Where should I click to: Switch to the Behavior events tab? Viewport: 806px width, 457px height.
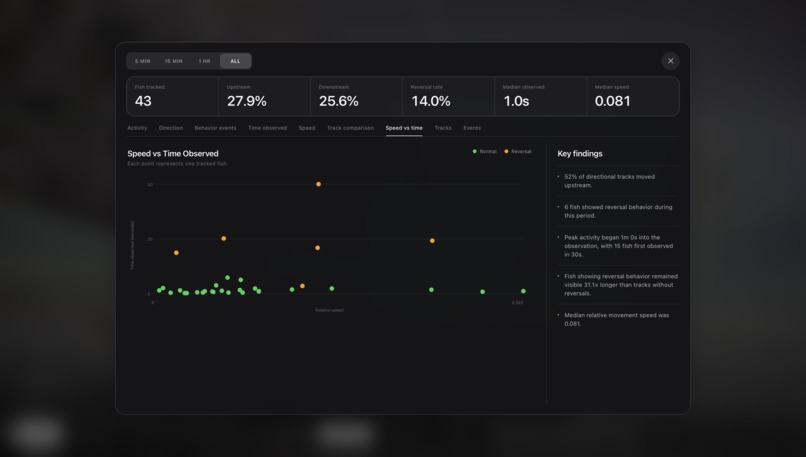(215, 128)
